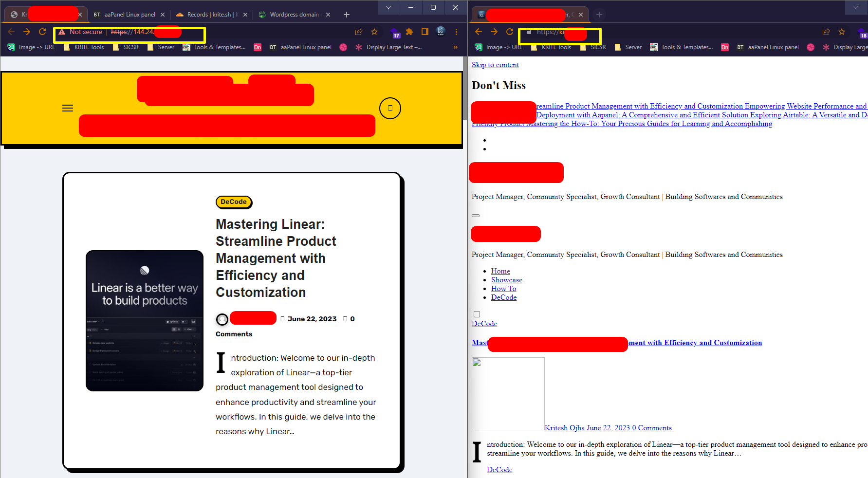
Task: Click the profile avatar in left window
Action: [441, 32]
